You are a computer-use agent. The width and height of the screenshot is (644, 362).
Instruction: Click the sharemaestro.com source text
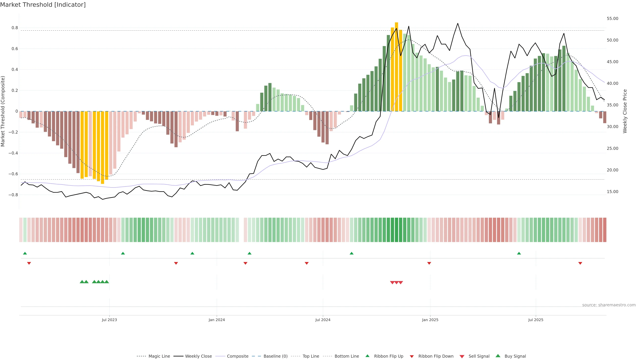tap(609, 305)
